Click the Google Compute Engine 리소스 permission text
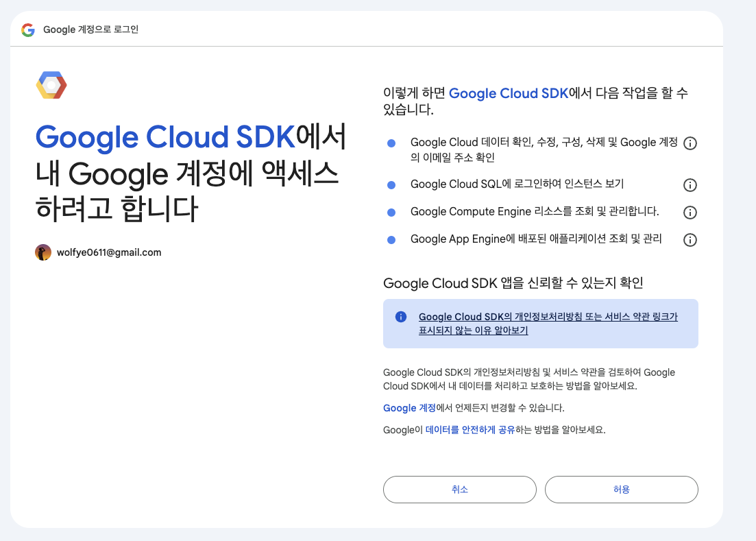The image size is (756, 541). point(535,212)
